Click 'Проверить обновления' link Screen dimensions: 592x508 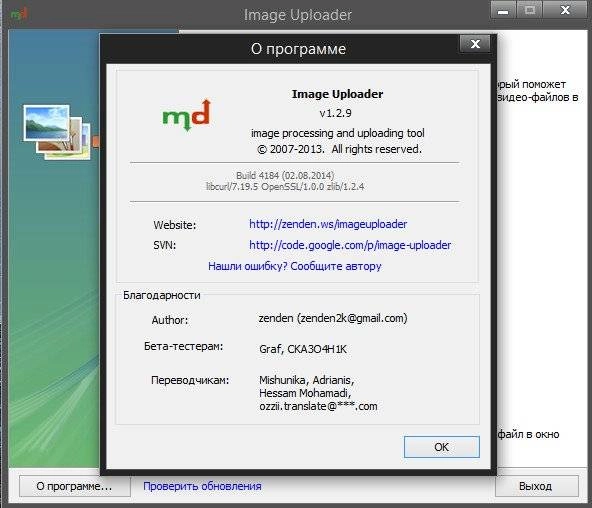(x=202, y=486)
